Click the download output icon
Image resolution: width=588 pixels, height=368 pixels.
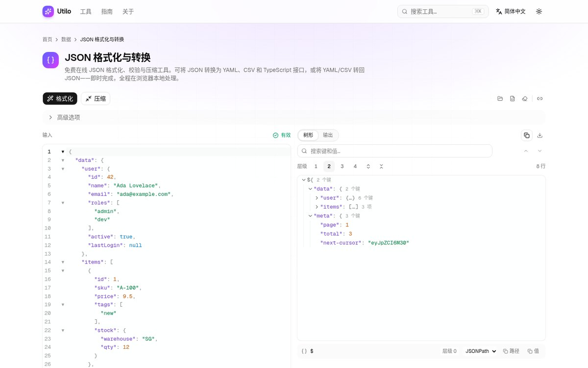coord(540,135)
